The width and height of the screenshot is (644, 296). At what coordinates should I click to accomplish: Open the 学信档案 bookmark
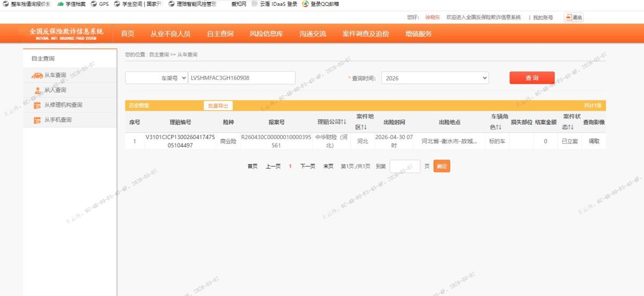(71, 4)
